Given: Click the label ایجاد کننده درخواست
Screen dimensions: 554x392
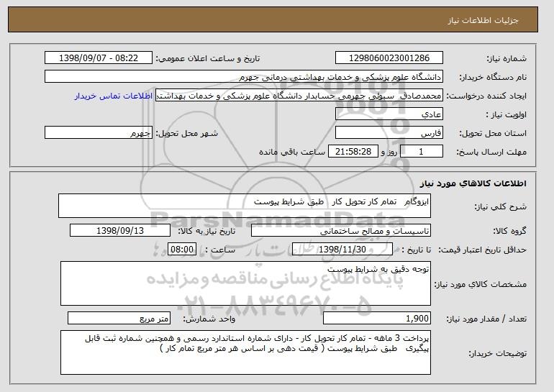Looking at the screenshot, I should point(486,96).
